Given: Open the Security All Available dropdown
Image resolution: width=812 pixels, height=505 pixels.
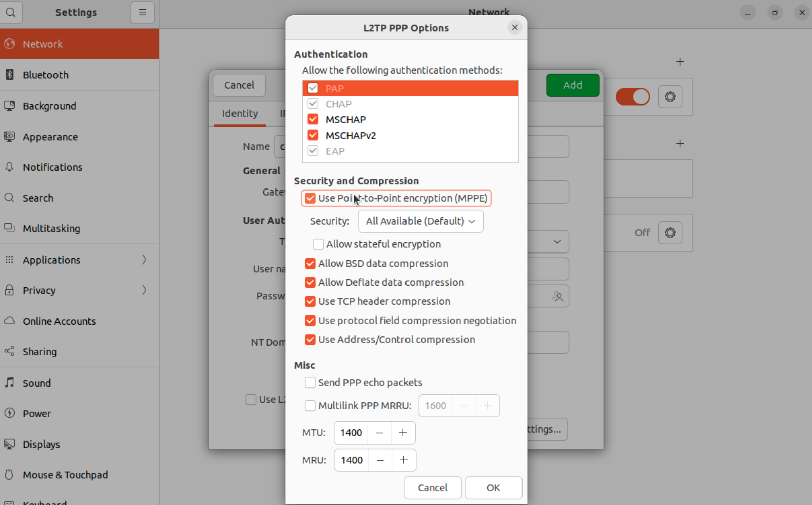Looking at the screenshot, I should coord(420,221).
